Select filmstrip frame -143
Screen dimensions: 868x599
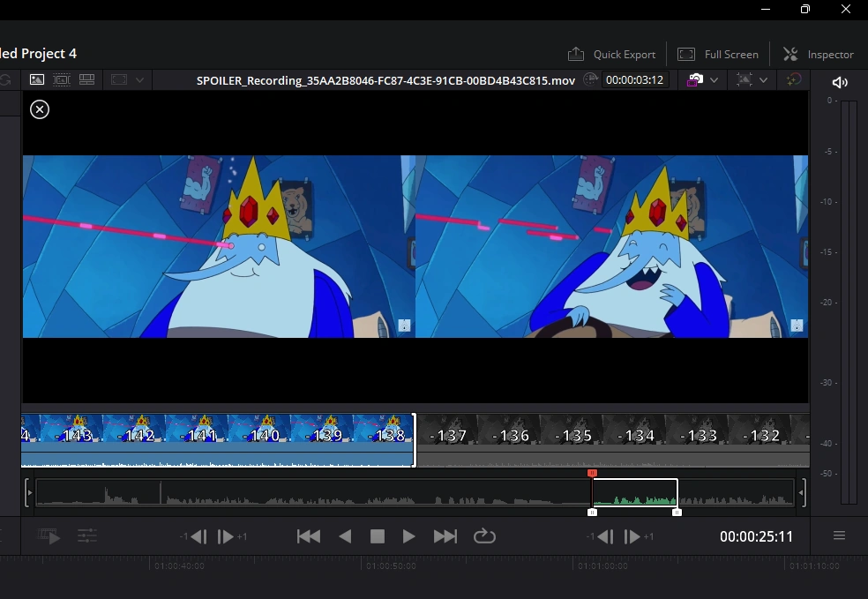click(72, 429)
